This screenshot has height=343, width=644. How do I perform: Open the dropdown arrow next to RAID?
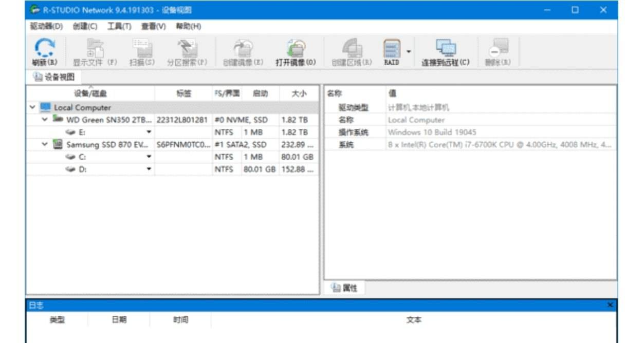409,51
